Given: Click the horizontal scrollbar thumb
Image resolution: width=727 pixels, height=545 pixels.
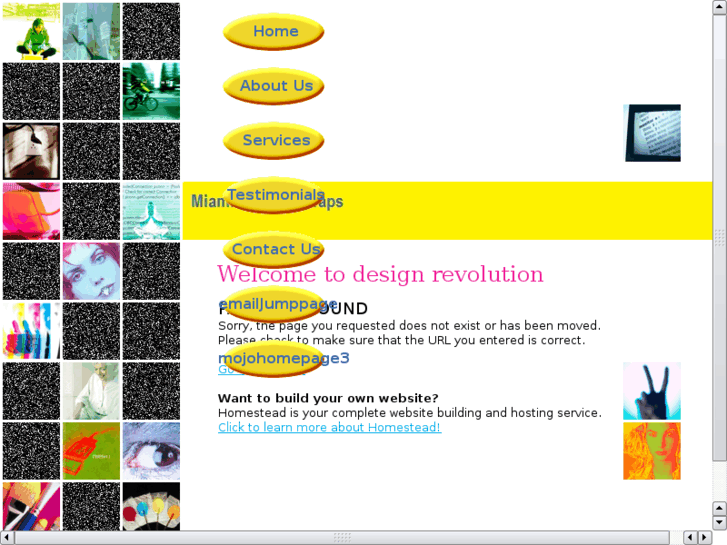Looking at the screenshot, I should [x=342, y=538].
